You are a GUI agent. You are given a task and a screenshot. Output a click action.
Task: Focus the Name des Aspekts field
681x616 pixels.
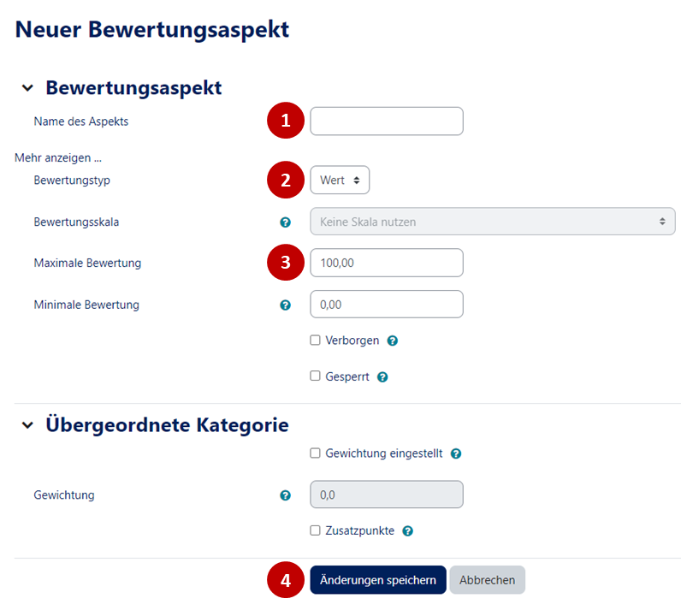[x=386, y=121]
